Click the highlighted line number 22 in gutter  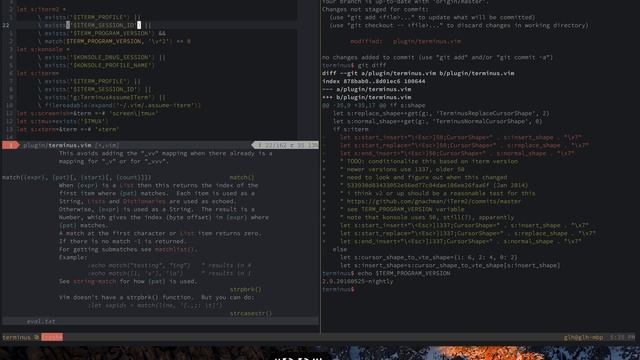pyautogui.click(x=6, y=25)
